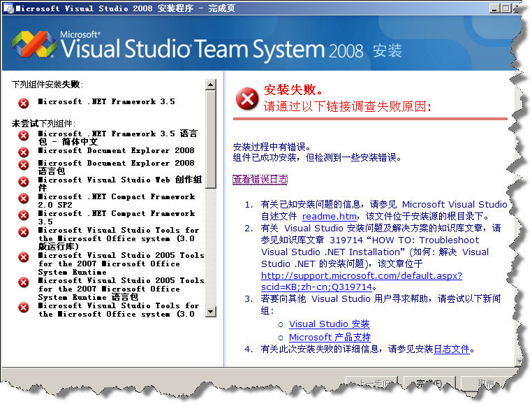532x404 pixels.
Task: Open the Microsoft 产品支持 link
Action: [x=330, y=337]
